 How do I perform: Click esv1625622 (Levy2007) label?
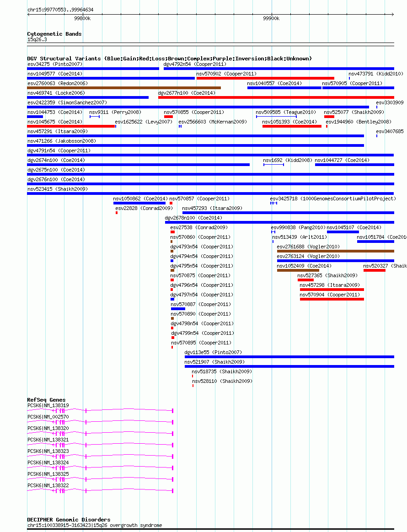pos(144,122)
